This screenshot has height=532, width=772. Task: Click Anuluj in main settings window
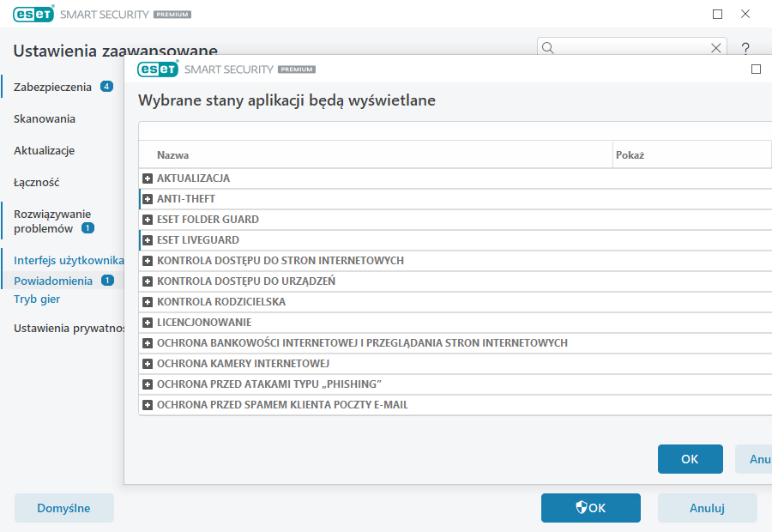[x=707, y=508]
